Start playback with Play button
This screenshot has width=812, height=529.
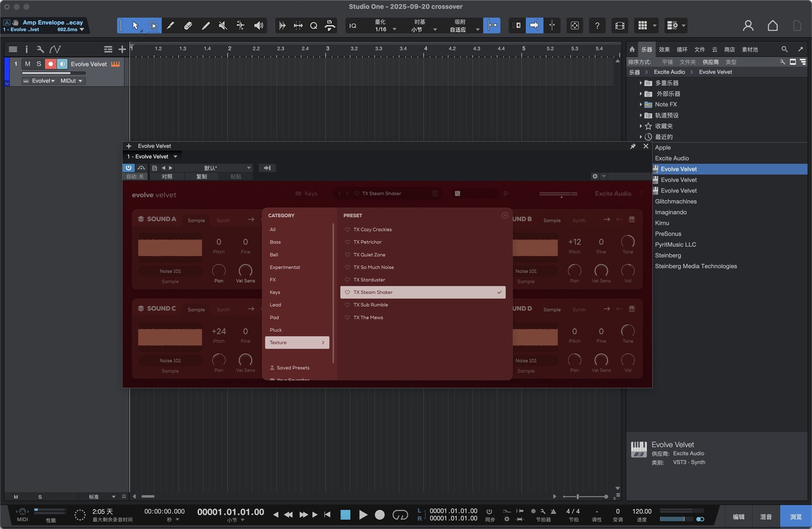click(363, 515)
